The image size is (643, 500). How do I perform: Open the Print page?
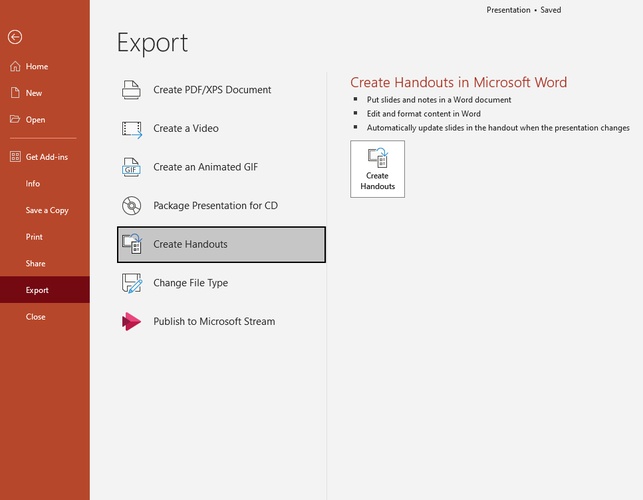(x=34, y=237)
